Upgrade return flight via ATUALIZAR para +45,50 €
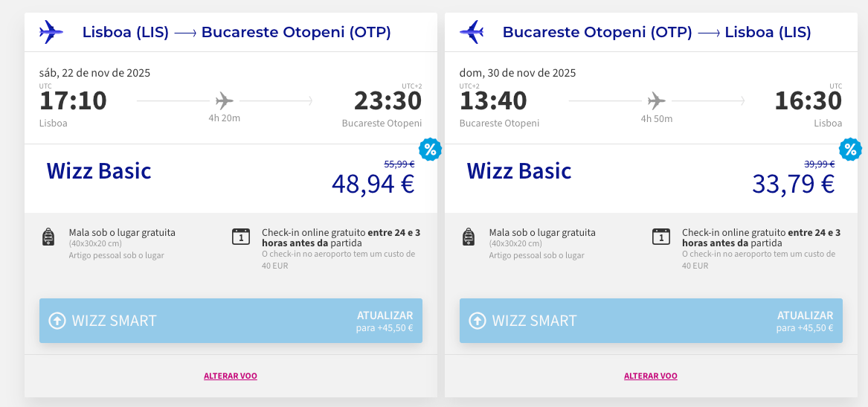 click(x=805, y=321)
